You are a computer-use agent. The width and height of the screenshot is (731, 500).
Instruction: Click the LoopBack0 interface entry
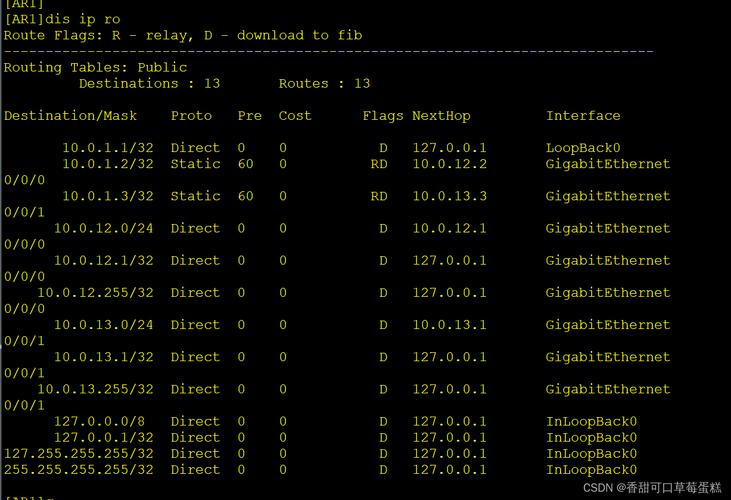(x=583, y=148)
